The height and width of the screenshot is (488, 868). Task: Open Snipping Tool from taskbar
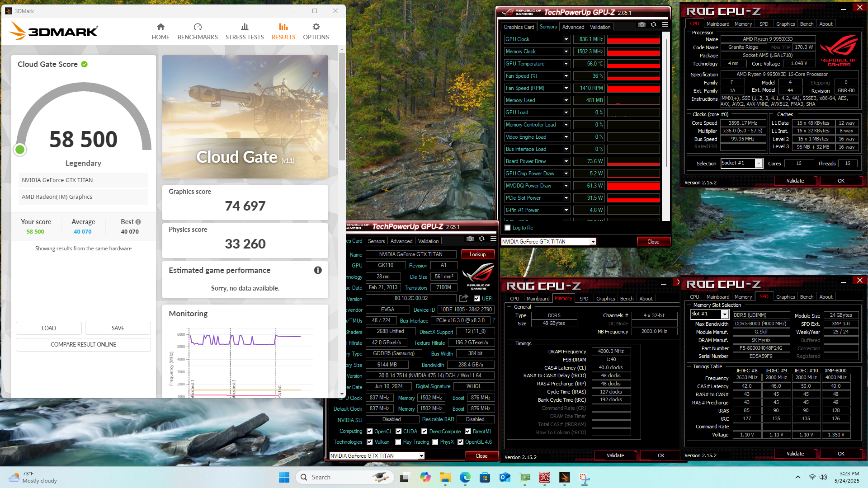tap(585, 477)
